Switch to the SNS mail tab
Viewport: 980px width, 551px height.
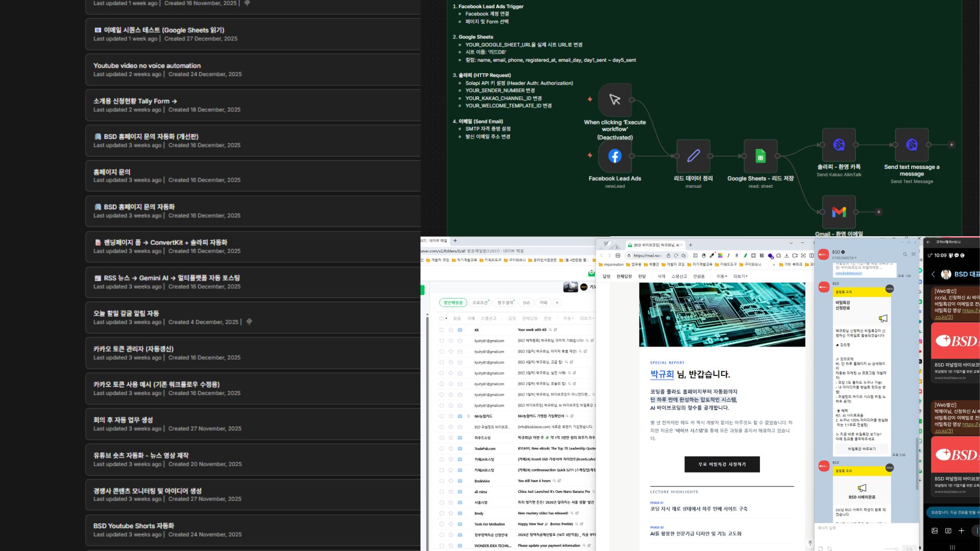526,303
